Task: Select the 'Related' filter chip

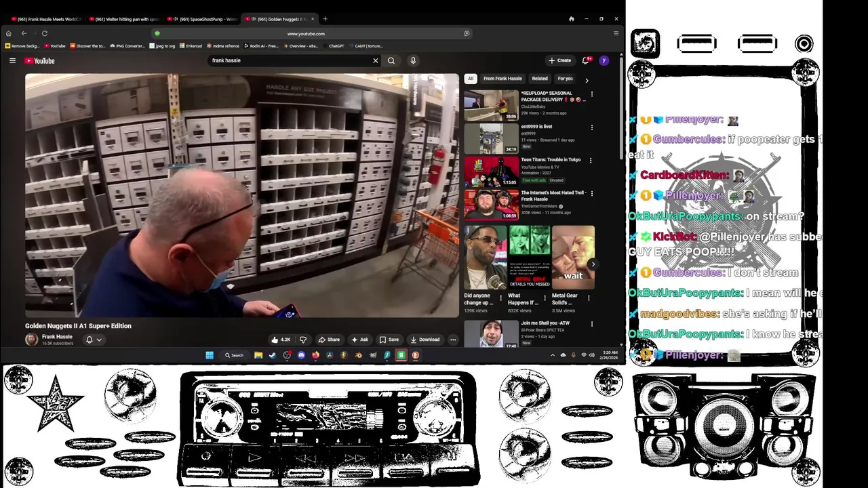Action: point(540,79)
